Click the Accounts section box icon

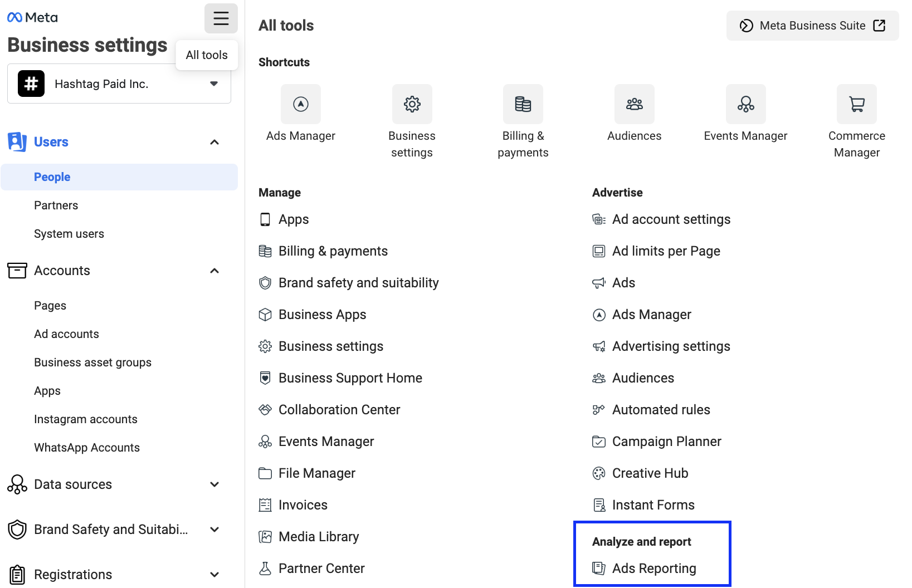point(17,271)
